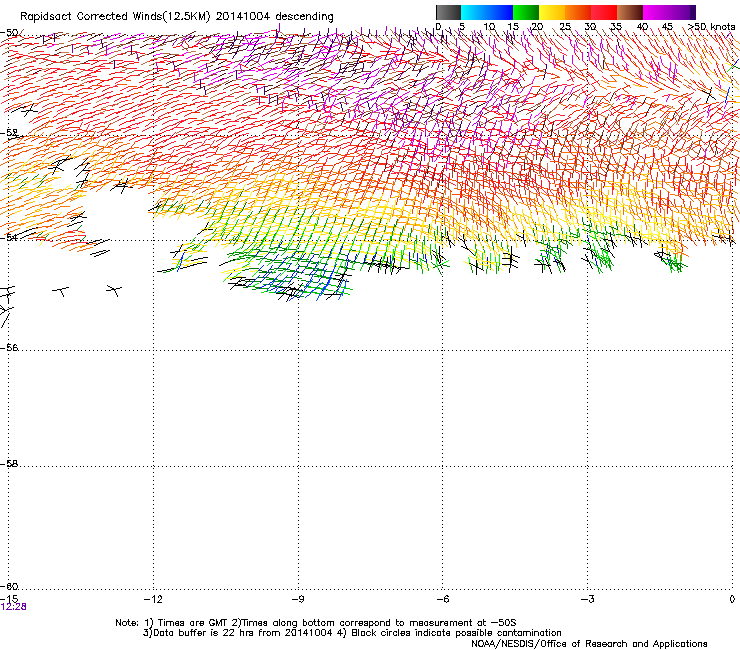Screen dimensions: 740x650
Task: Click the brown 35-40 knots color band
Action: tap(630, 12)
